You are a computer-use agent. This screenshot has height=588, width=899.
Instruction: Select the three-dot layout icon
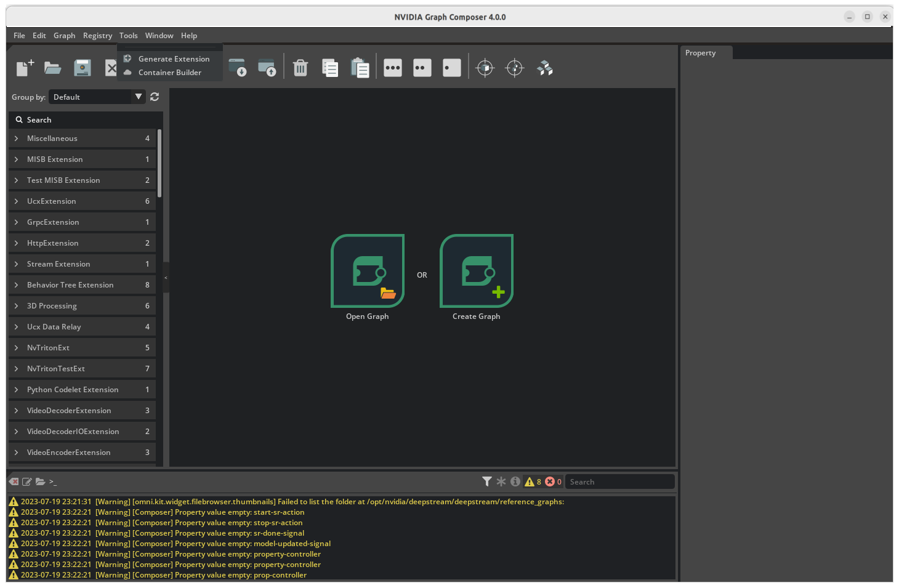393,68
